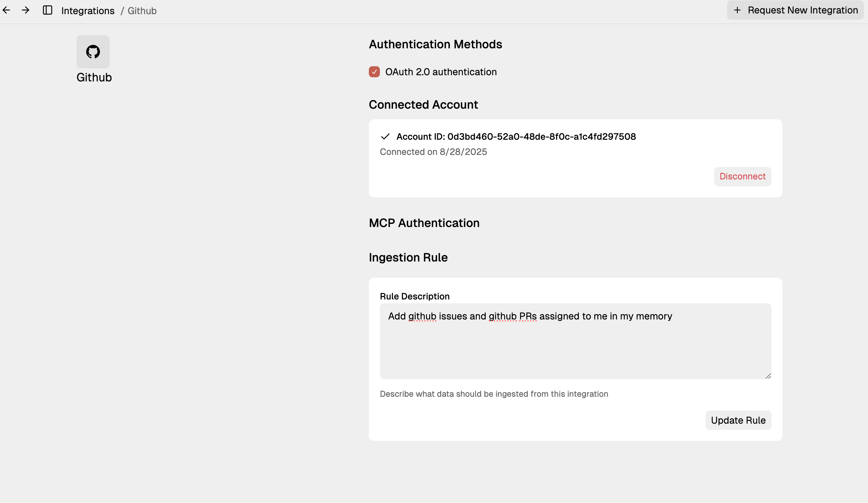
Task: Open the Integrations breadcrumb
Action: (88, 10)
